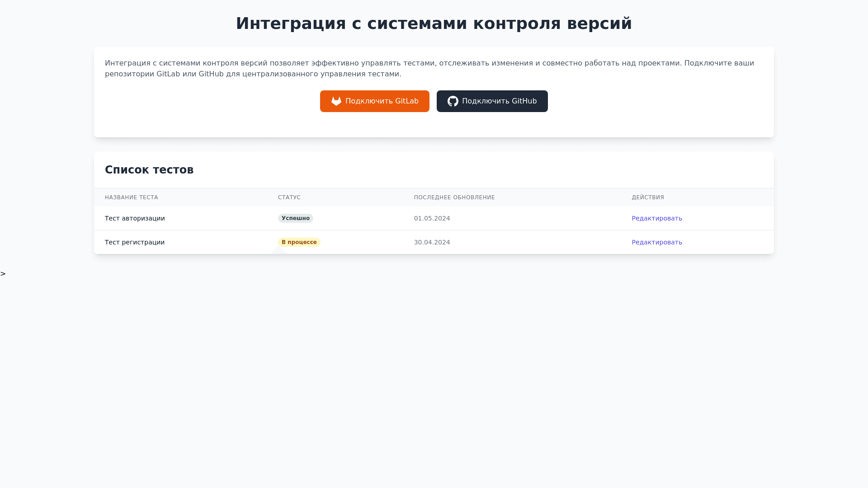
Task: Click the Название теста column header
Action: (x=132, y=197)
